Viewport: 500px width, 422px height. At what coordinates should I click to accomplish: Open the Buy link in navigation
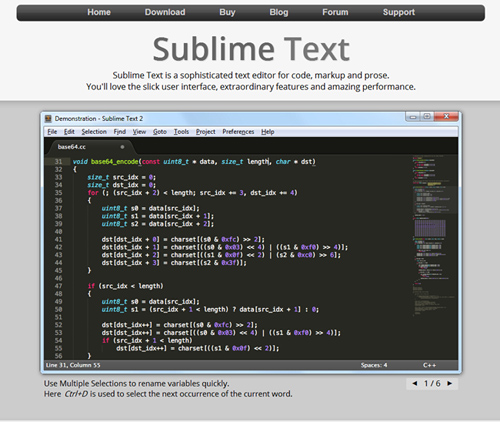[227, 12]
